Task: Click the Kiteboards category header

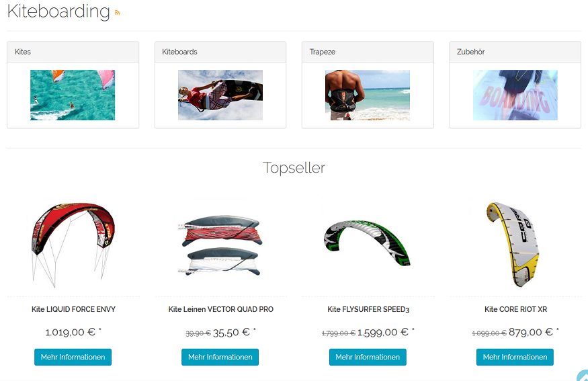Action: [220, 52]
